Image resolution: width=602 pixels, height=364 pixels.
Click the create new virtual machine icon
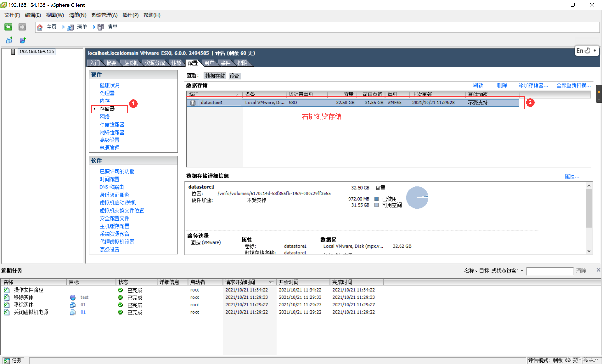click(x=9, y=40)
